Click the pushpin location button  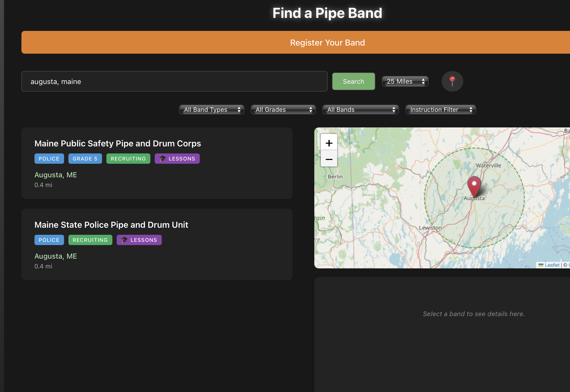[x=452, y=81]
